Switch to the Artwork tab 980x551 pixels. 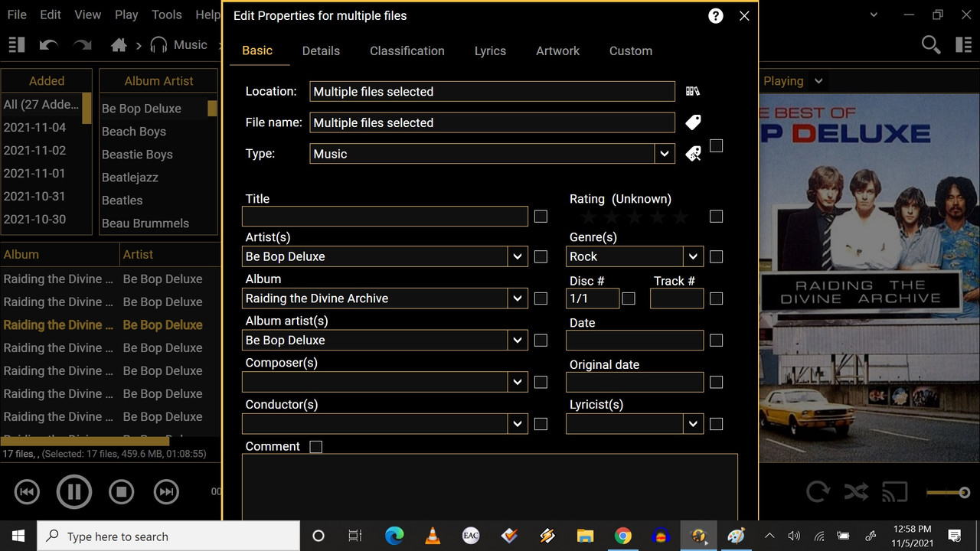click(557, 51)
